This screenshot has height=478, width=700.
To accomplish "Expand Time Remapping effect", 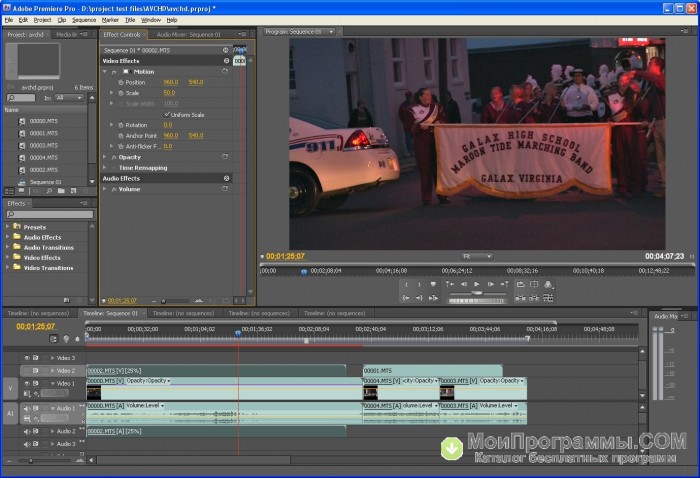I will [x=105, y=168].
